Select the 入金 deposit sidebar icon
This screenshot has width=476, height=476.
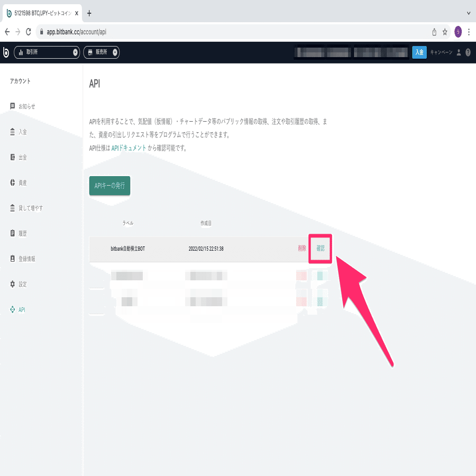tap(22, 131)
